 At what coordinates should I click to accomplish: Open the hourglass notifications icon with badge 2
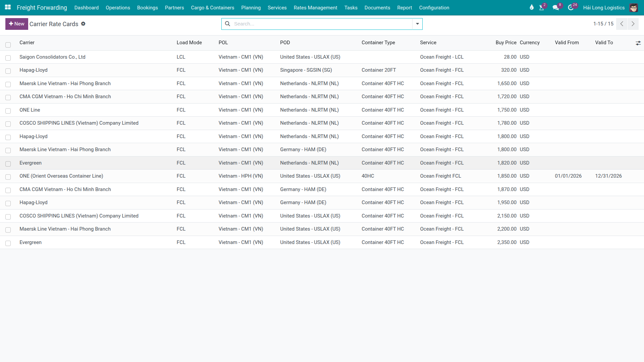click(x=542, y=7)
